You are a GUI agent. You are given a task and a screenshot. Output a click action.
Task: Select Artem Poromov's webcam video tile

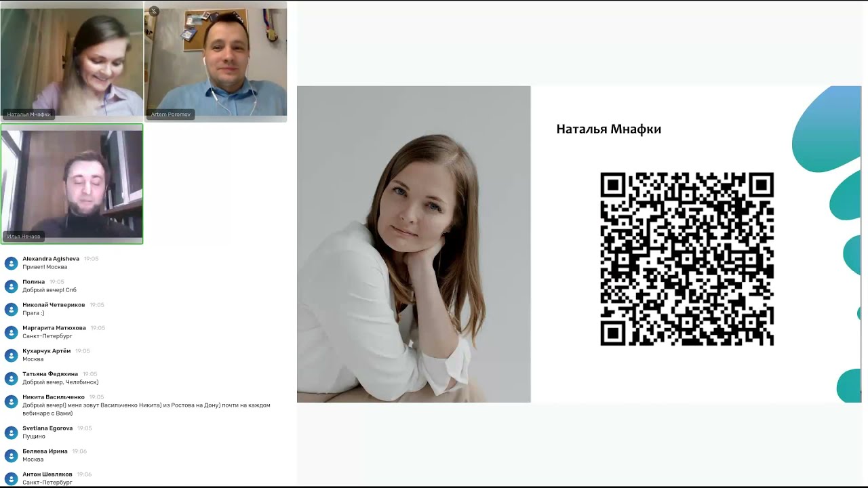216,62
